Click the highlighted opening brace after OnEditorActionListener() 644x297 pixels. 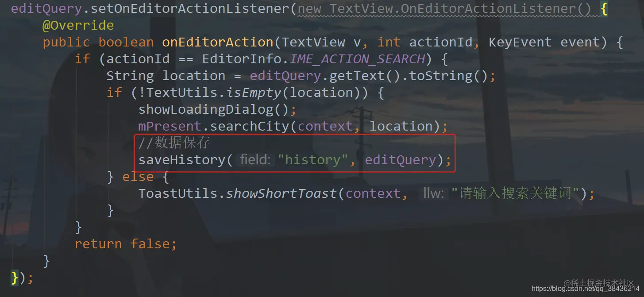(x=604, y=8)
